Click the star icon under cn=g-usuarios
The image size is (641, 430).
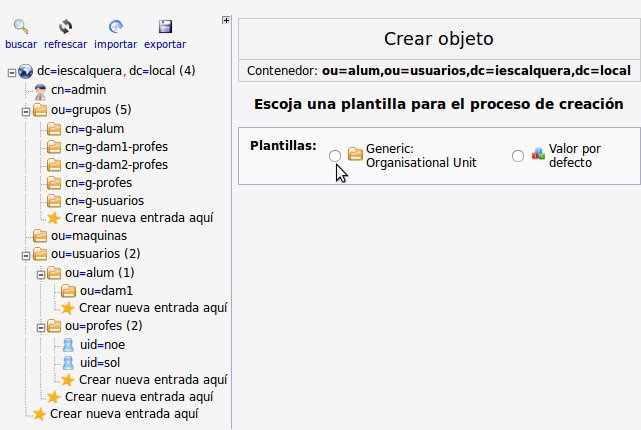coord(54,218)
